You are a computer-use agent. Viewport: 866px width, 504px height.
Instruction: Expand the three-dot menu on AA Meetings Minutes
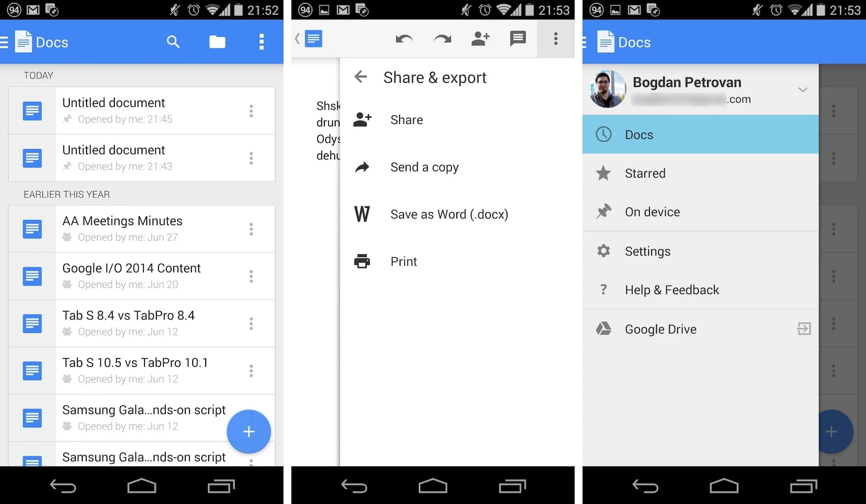coord(252,228)
